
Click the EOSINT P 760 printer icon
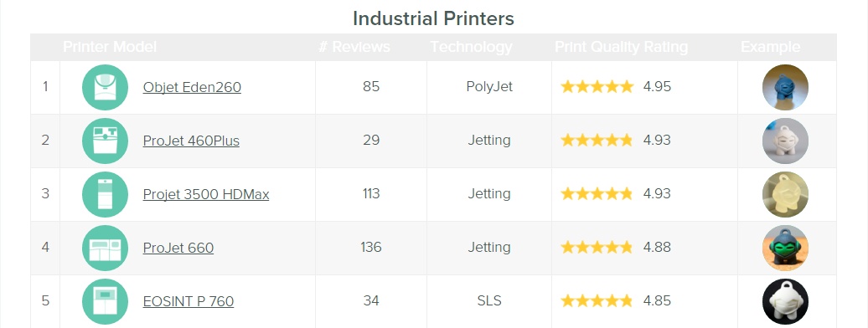click(x=106, y=301)
